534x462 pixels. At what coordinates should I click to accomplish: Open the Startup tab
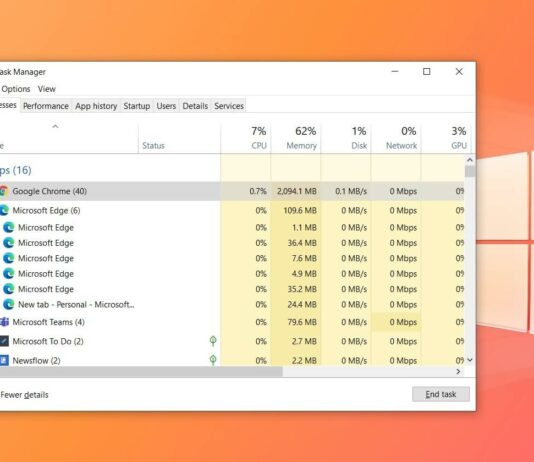tap(137, 106)
